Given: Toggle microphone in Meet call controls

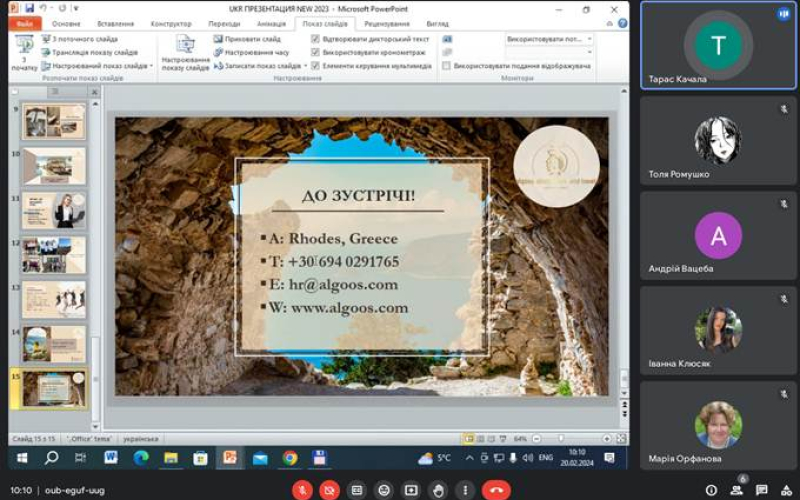Looking at the screenshot, I should pyautogui.click(x=302, y=490).
